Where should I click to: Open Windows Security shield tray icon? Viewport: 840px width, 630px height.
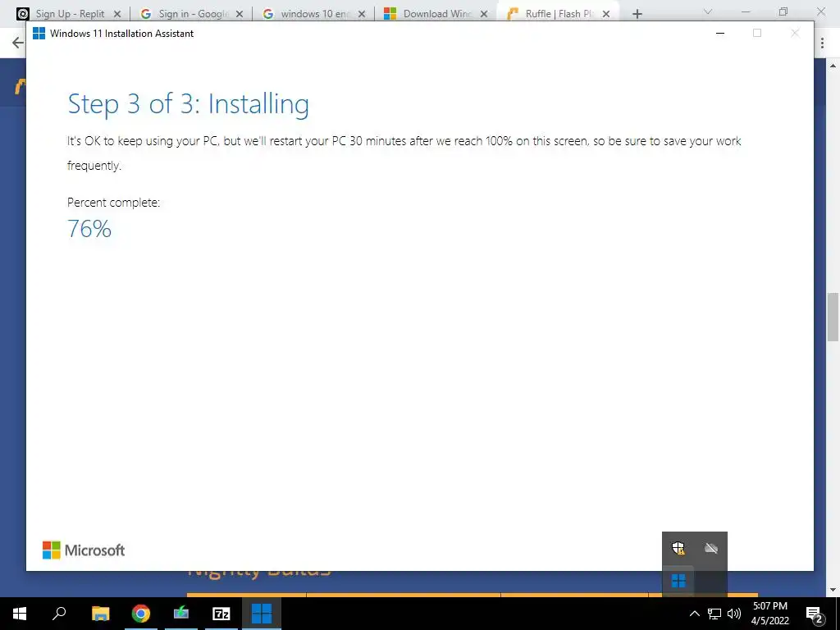tap(678, 548)
